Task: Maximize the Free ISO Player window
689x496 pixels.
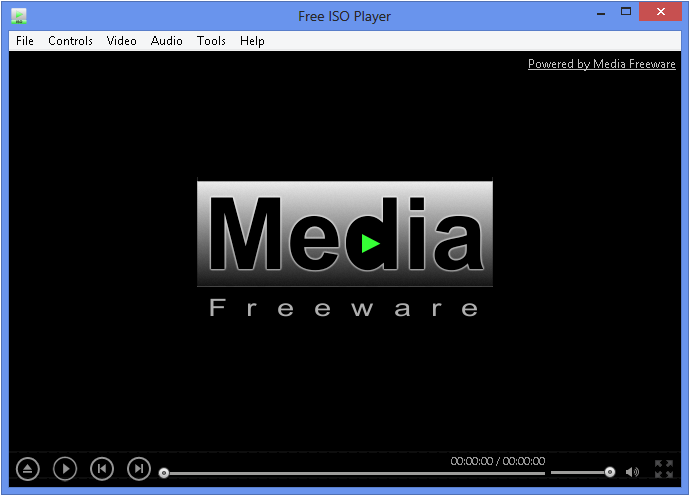Action: (x=626, y=12)
